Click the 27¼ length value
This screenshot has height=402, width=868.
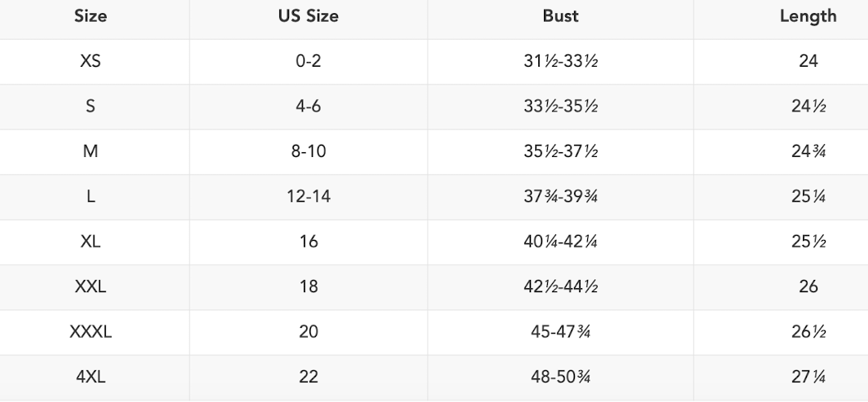(x=808, y=377)
